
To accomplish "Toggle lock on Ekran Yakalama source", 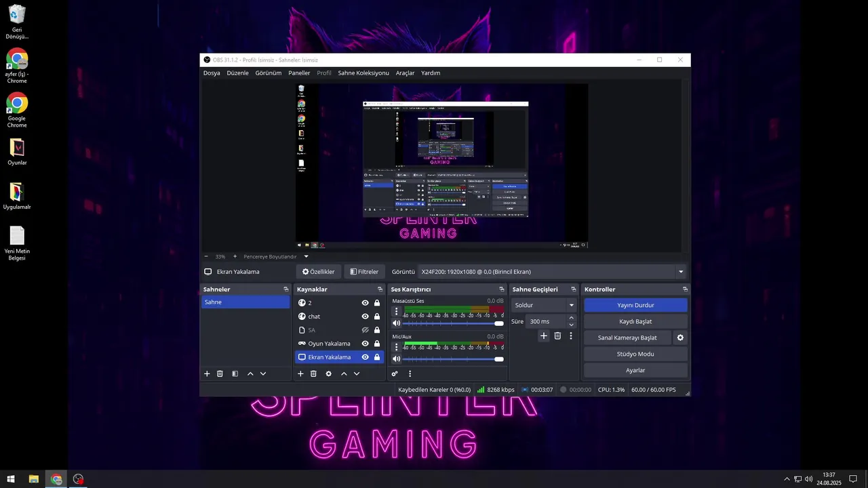I will click(377, 357).
